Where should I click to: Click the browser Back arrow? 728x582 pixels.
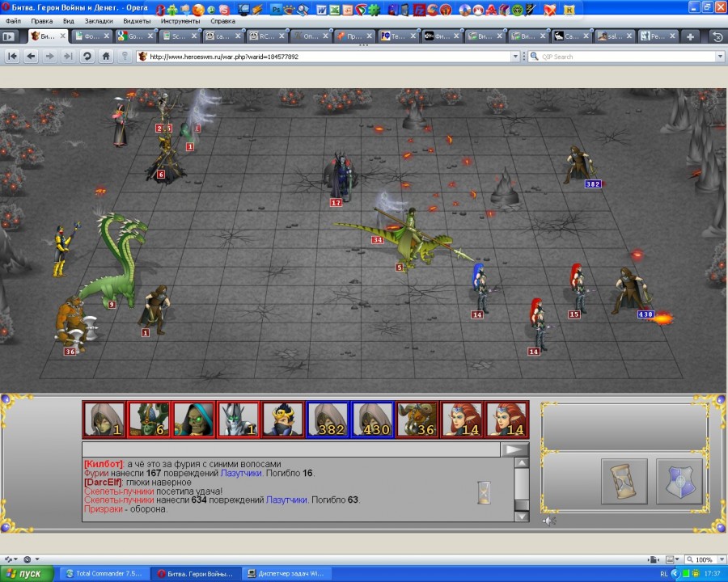coord(31,56)
